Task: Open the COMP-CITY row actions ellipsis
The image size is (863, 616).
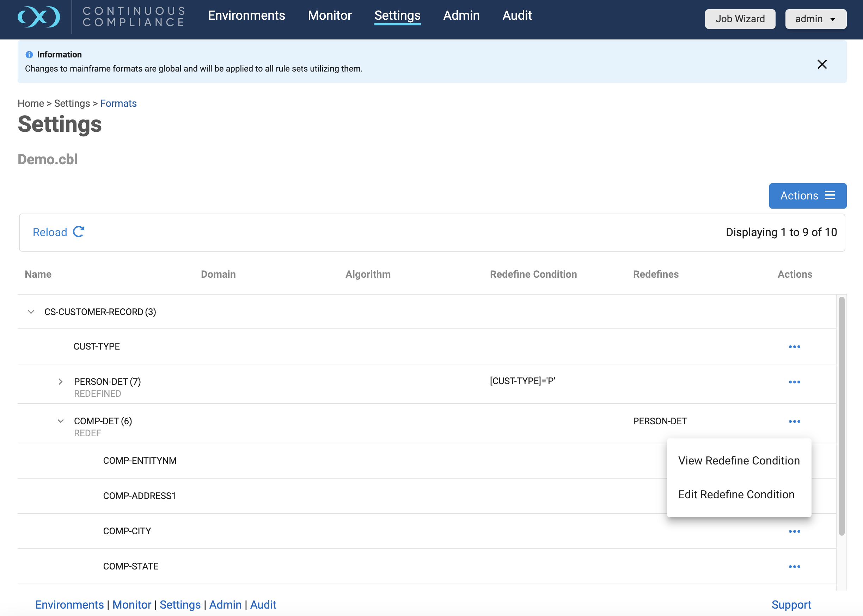Action: (794, 531)
